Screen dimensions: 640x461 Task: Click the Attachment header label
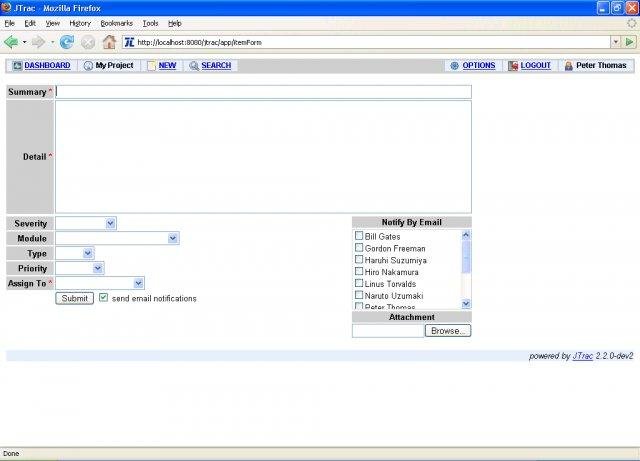pos(412,317)
